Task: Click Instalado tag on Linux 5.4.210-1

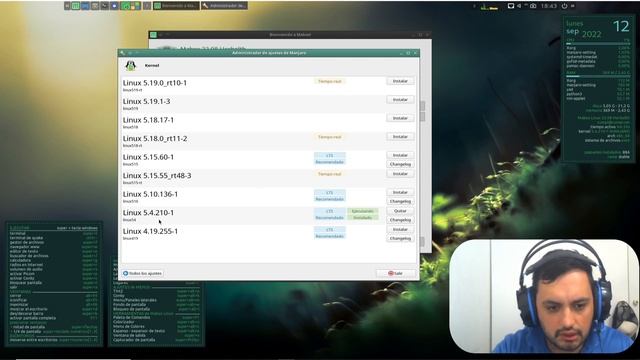Action: 362,218
